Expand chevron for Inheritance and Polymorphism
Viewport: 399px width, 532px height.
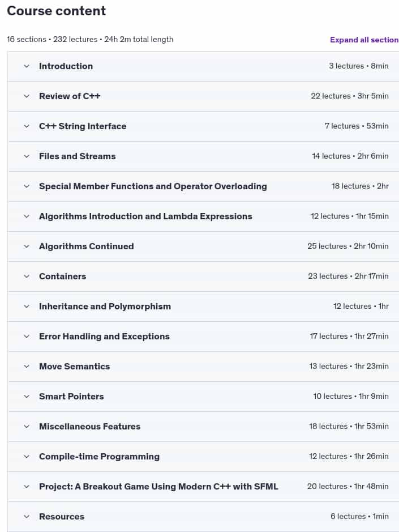point(27,307)
